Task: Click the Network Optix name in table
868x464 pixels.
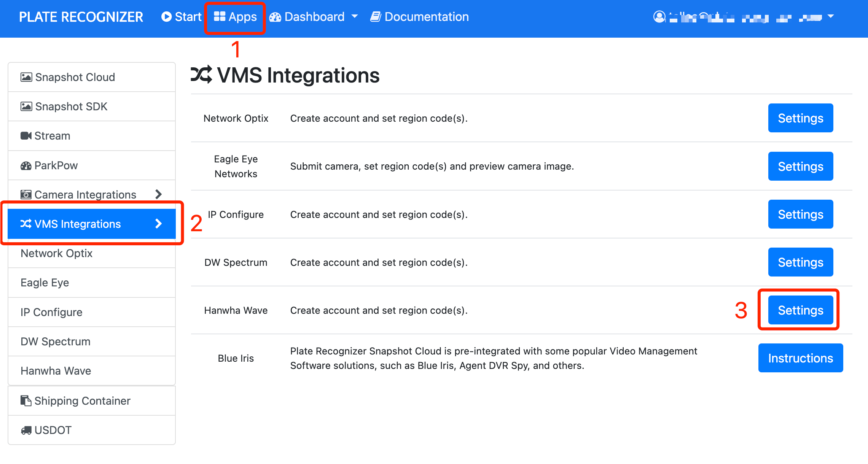Action: (236, 118)
